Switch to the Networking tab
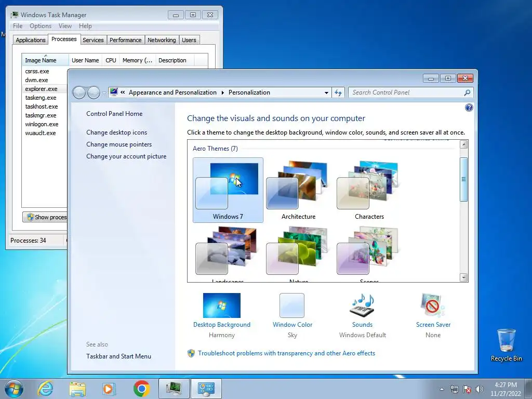 162,40
